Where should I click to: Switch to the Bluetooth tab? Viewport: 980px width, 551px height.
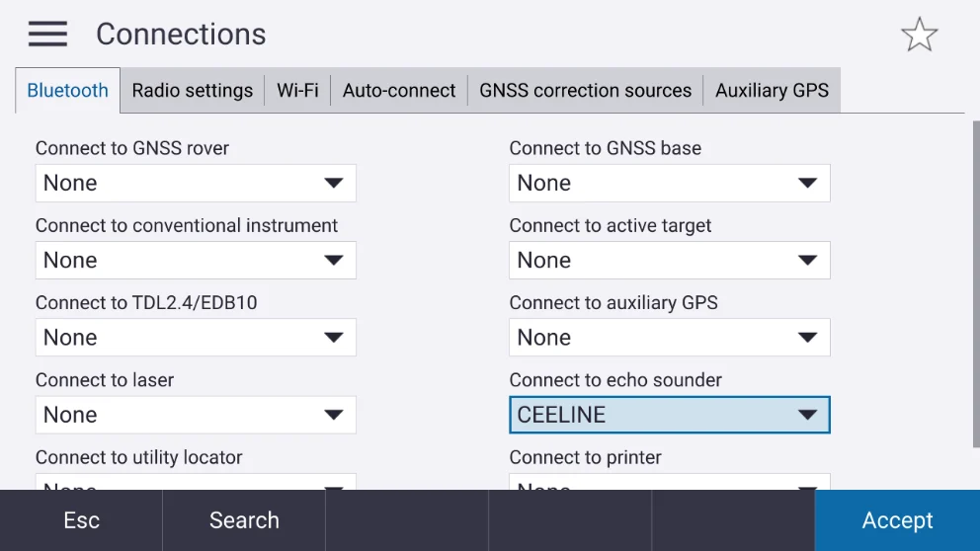(x=67, y=91)
